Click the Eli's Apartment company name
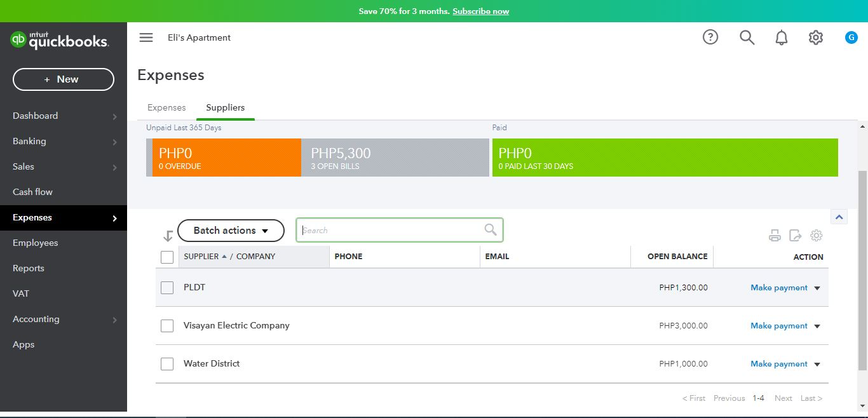The image size is (868, 418). [x=199, y=37]
